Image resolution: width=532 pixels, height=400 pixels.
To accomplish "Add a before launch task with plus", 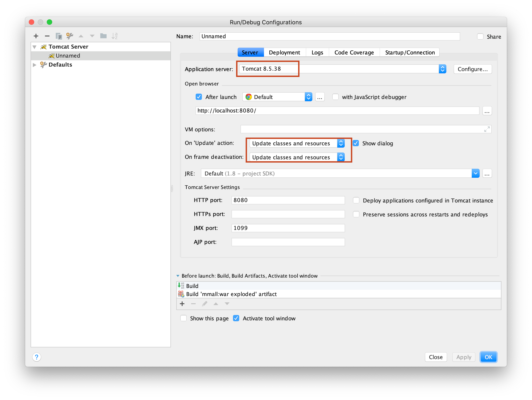I will point(182,304).
